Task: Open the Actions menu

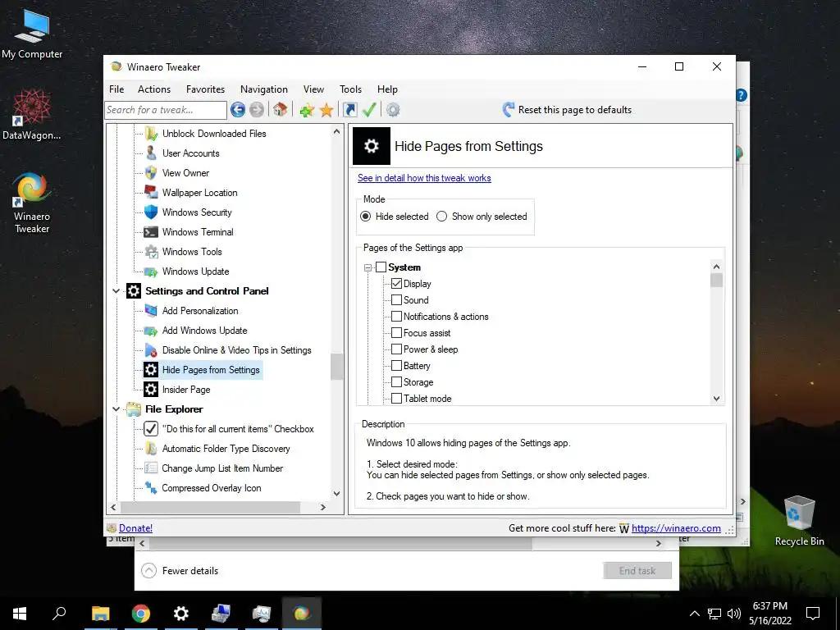Action: tap(154, 89)
